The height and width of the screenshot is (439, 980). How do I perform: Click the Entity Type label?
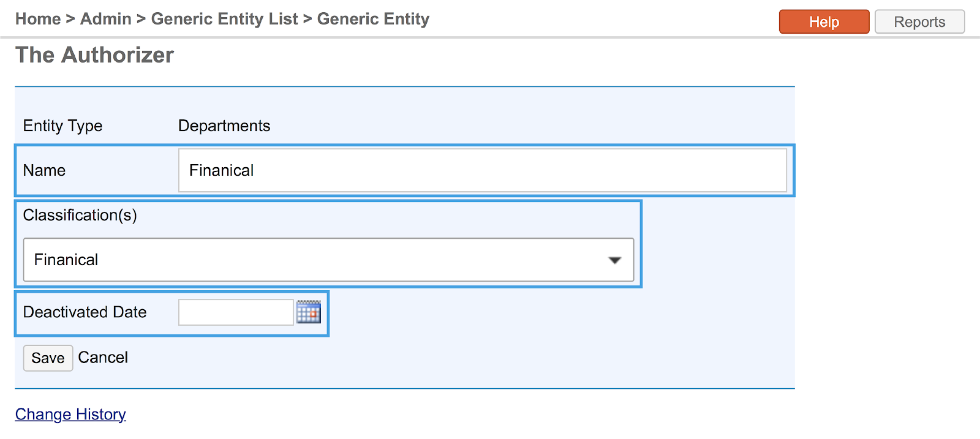pyautogui.click(x=62, y=126)
